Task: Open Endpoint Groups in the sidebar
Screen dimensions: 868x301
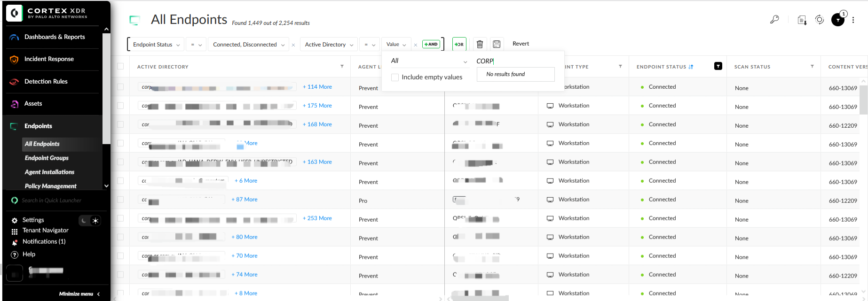Action: pos(47,158)
